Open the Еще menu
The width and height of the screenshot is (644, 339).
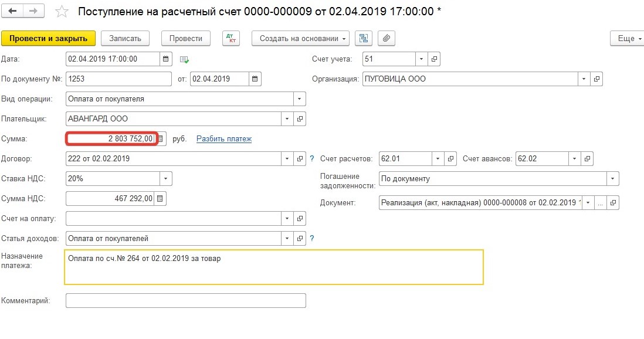(627, 38)
